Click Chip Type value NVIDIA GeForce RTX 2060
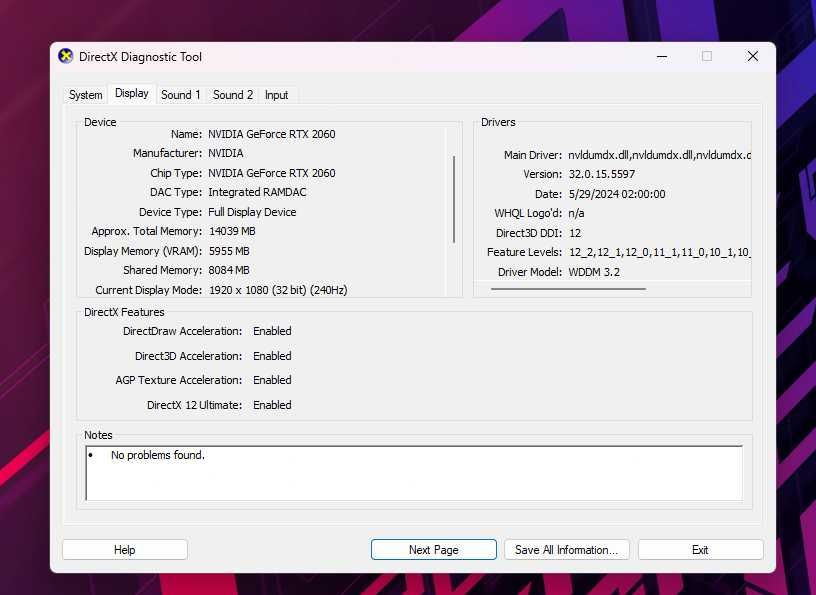 (x=272, y=173)
